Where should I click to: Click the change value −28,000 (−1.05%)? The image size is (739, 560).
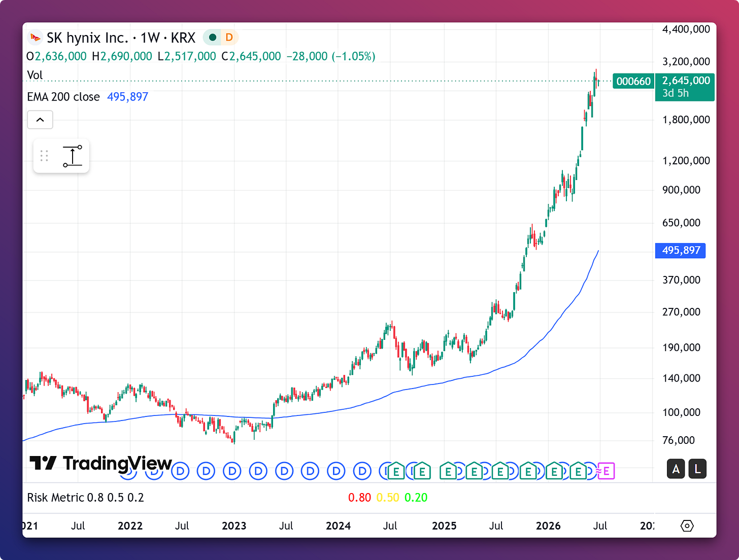[331, 56]
